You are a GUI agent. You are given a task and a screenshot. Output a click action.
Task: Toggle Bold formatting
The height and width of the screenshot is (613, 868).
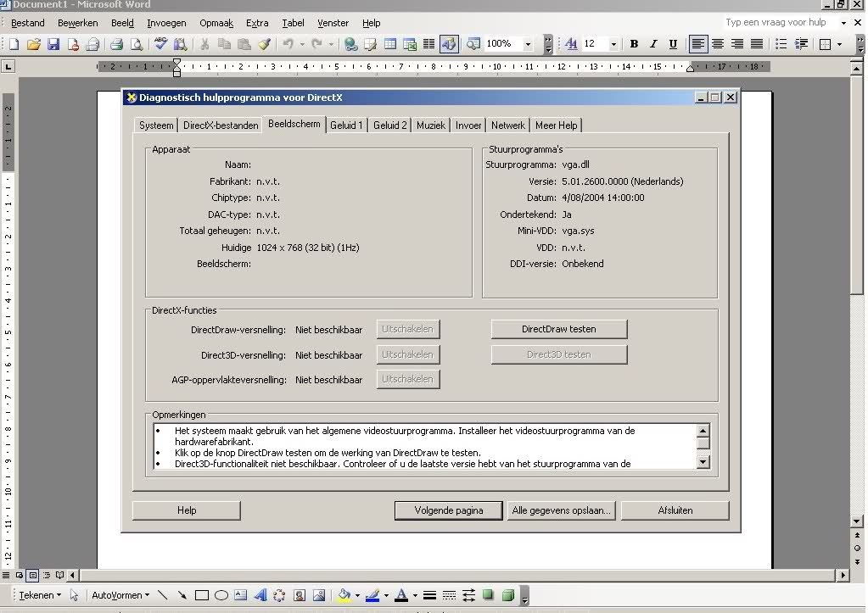pos(634,44)
